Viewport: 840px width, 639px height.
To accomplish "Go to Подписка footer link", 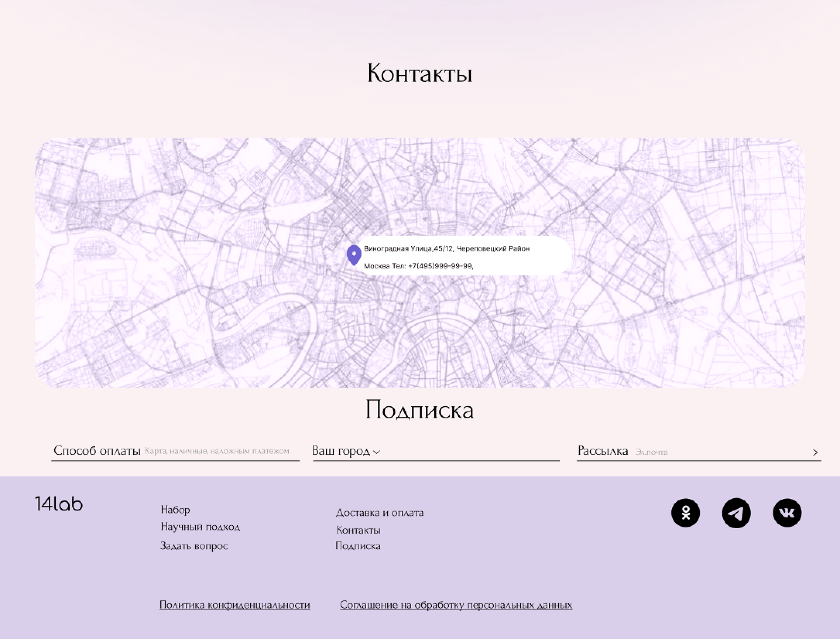I will point(358,546).
